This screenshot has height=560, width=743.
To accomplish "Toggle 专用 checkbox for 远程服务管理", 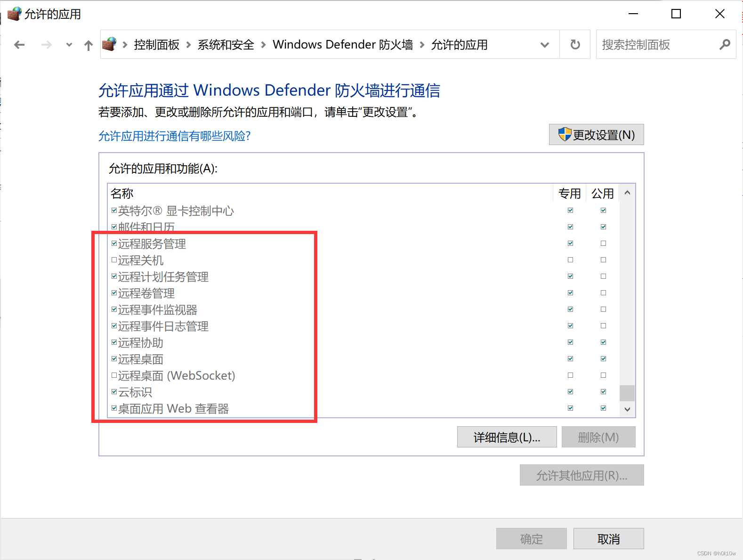I will click(x=570, y=243).
